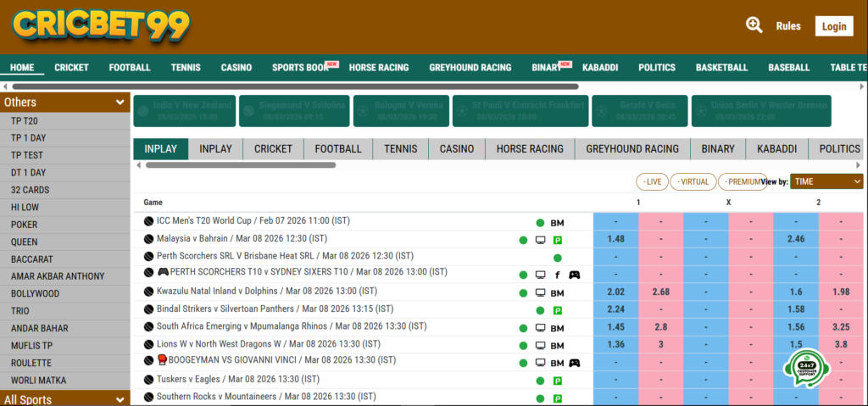Collapse the Others sidebar section

tap(64, 102)
